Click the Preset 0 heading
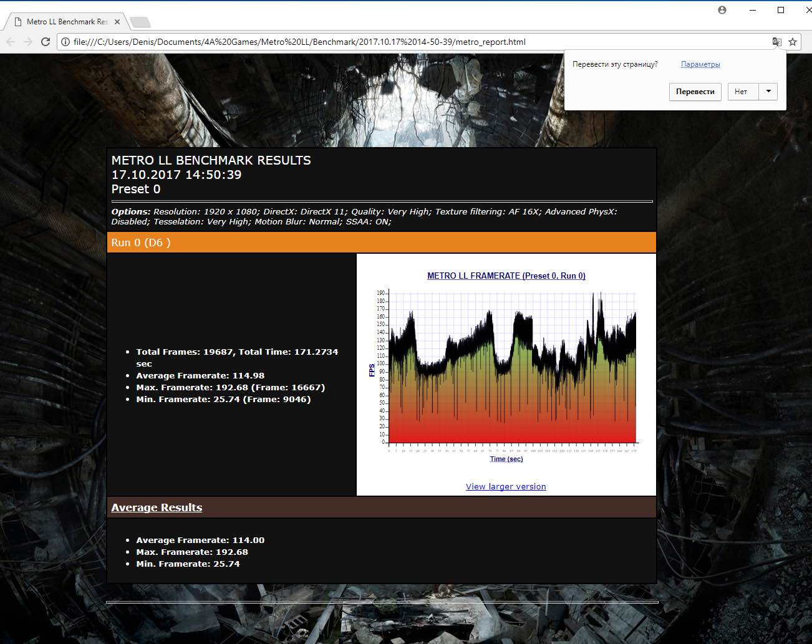 [x=136, y=189]
